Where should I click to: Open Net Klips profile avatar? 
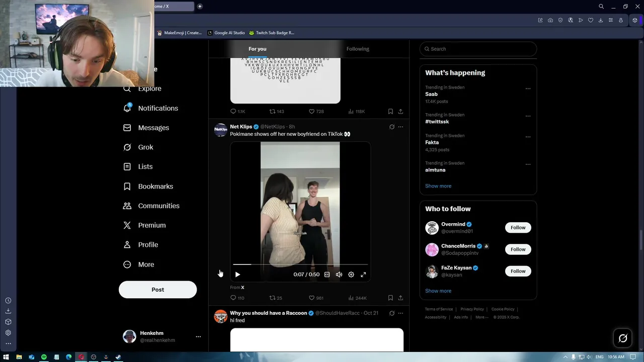pyautogui.click(x=221, y=130)
